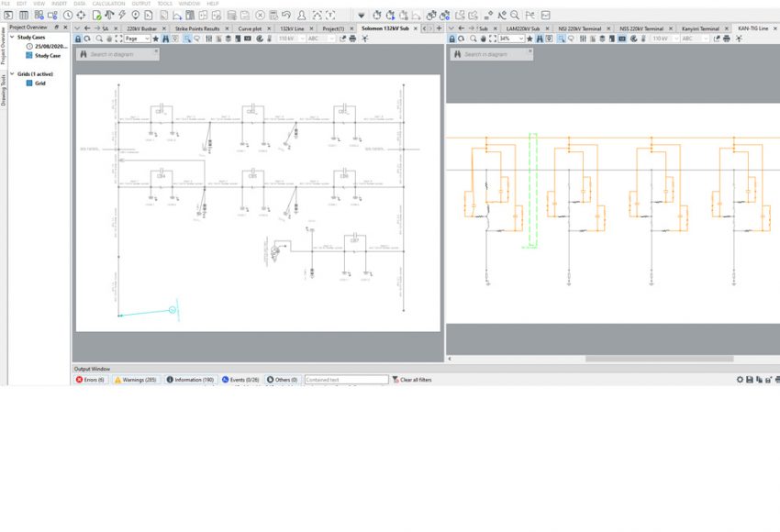Click Clear all filters button

[x=411, y=380]
